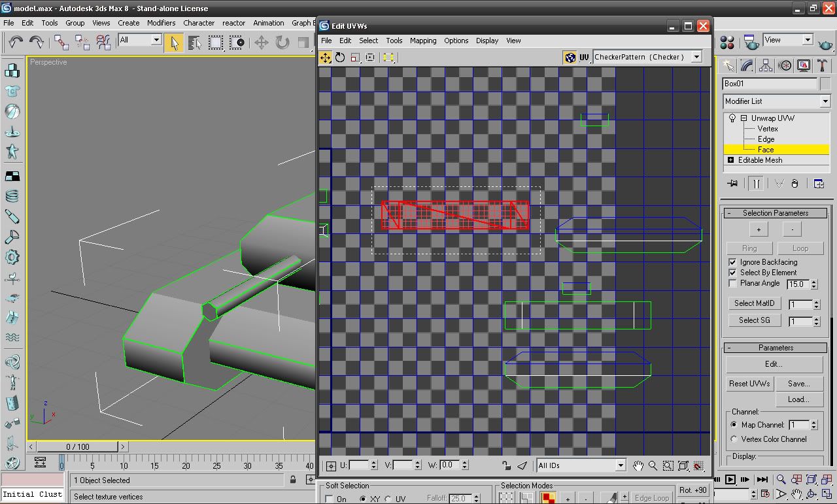The image size is (837, 504).
Task: Enable the Planar Angle checkbox
Action: (732, 283)
